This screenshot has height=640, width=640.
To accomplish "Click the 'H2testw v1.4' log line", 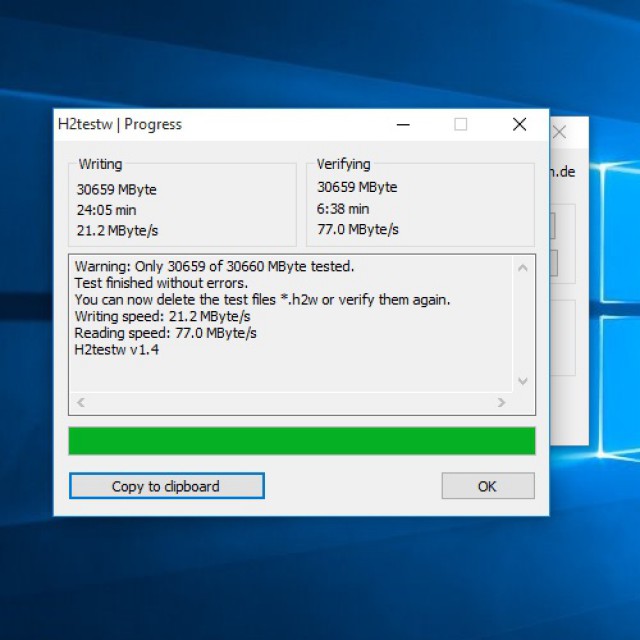I will pyautogui.click(x=117, y=350).
